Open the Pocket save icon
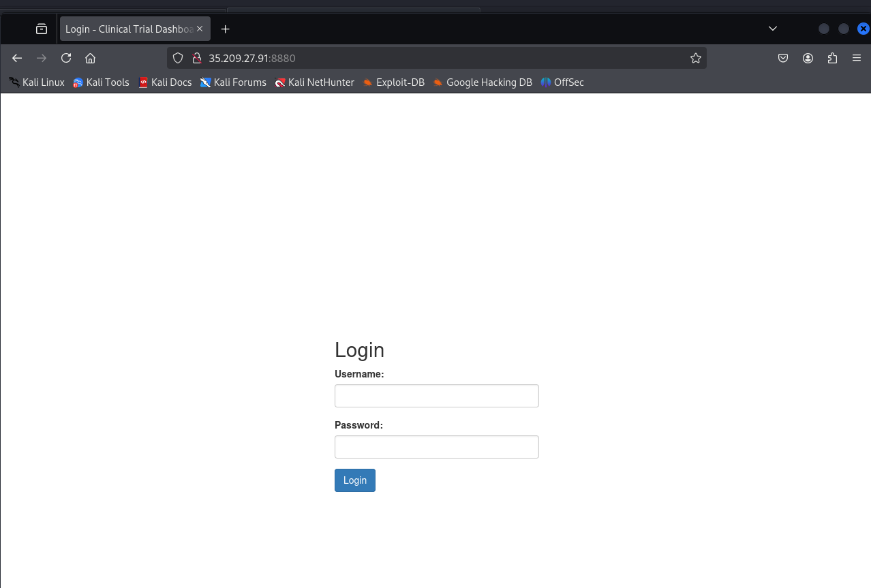Viewport: 871px width, 588px height. [783, 59]
